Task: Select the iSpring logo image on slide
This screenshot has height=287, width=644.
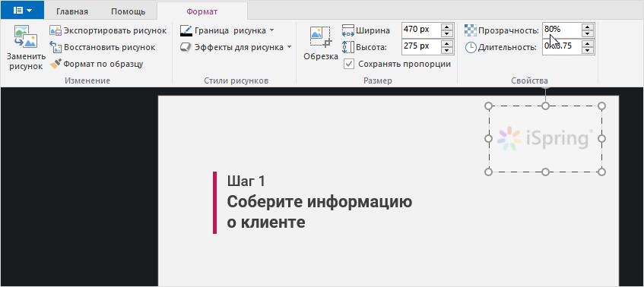Action: (545, 139)
